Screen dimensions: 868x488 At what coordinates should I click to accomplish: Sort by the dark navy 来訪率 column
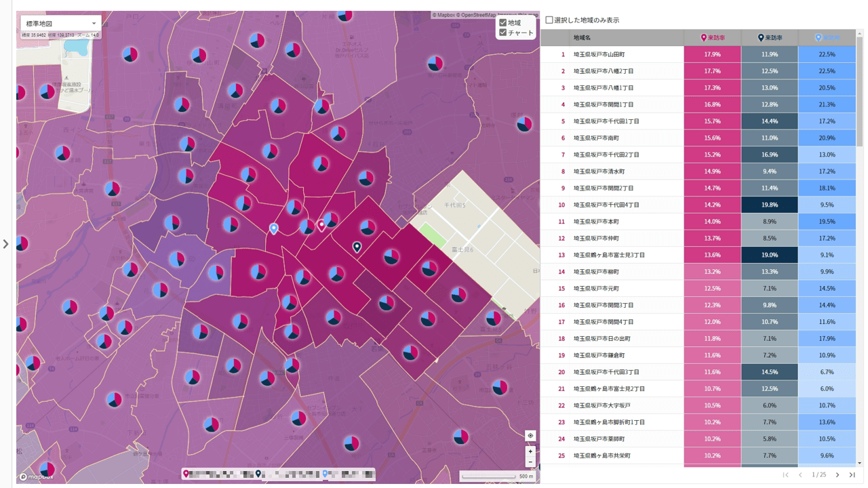click(769, 38)
